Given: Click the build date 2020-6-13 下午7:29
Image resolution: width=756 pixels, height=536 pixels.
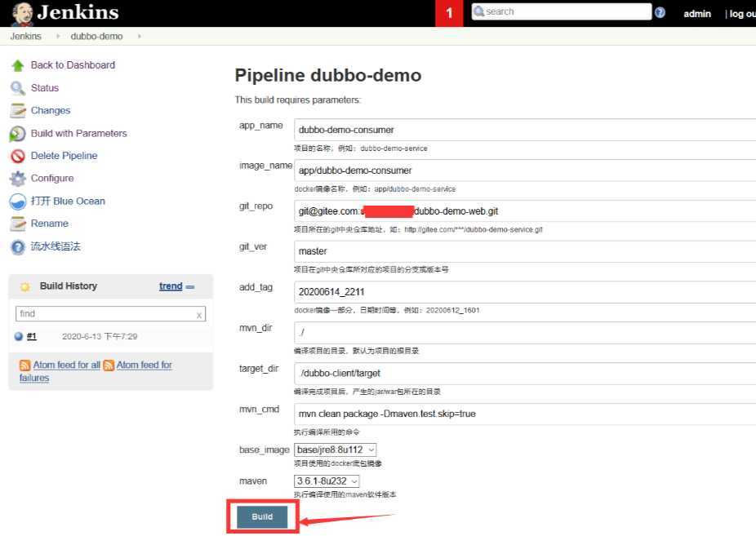Looking at the screenshot, I should point(100,336).
